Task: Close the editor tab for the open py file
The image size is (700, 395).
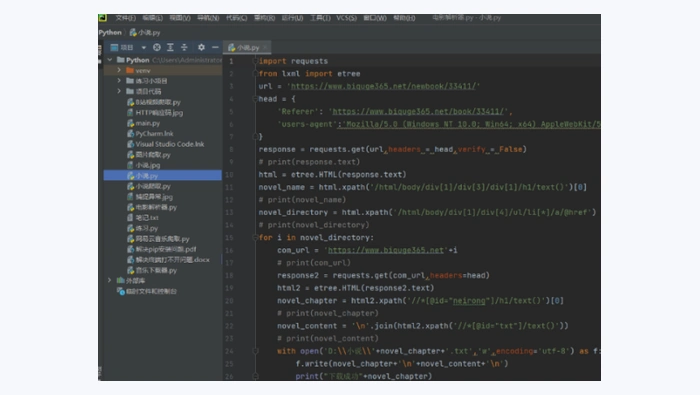Action: (x=265, y=47)
